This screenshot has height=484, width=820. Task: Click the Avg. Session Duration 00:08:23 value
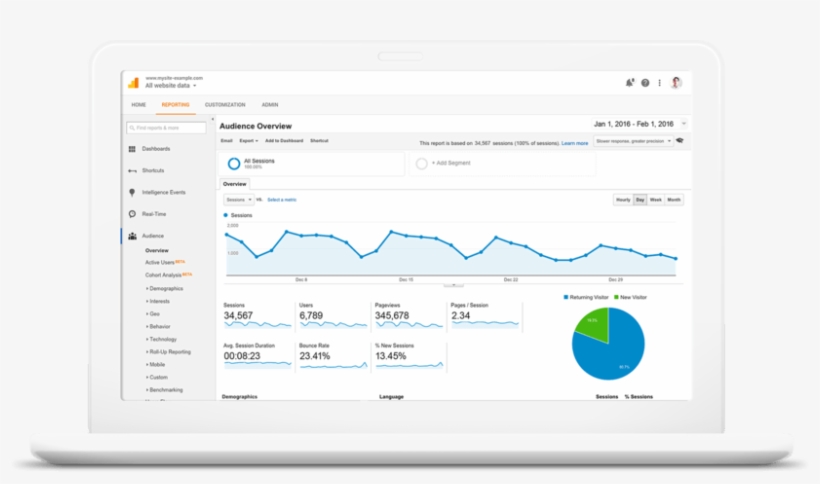point(242,356)
